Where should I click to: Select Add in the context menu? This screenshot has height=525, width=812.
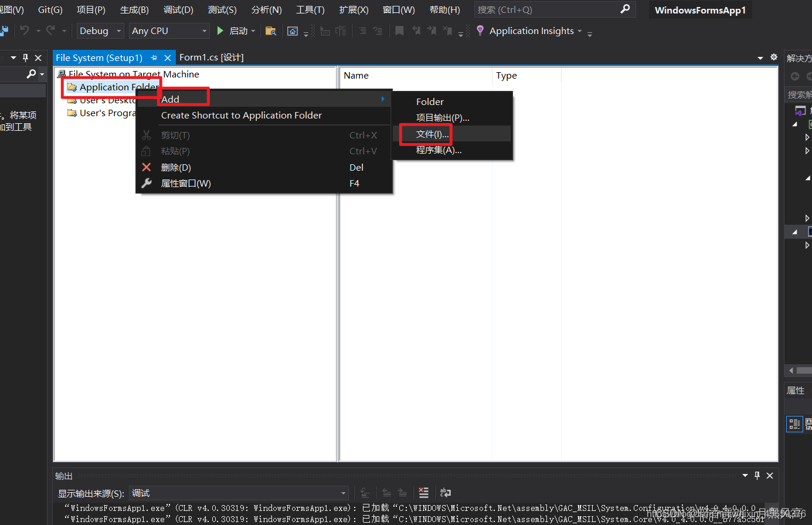pos(264,99)
